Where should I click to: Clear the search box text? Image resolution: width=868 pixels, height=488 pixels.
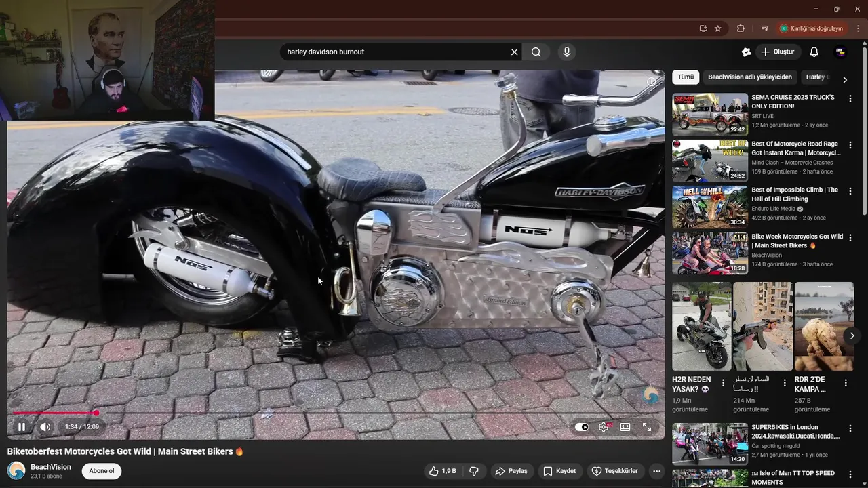[x=514, y=52]
